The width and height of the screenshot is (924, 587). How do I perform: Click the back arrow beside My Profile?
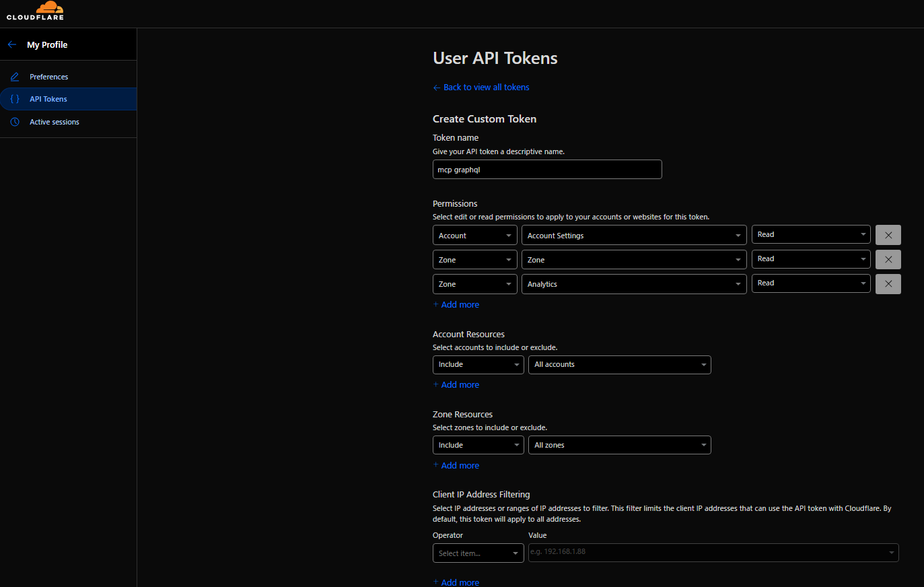pyautogui.click(x=12, y=44)
